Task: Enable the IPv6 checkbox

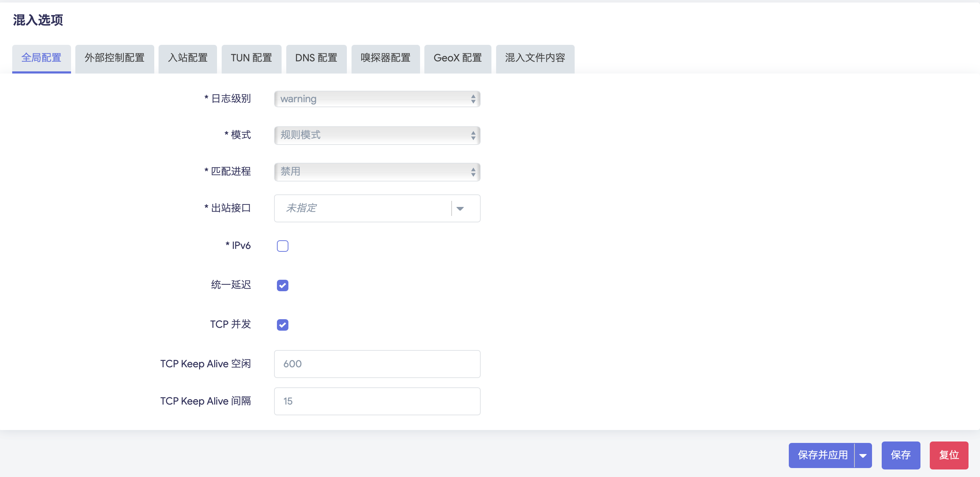Action: point(282,246)
